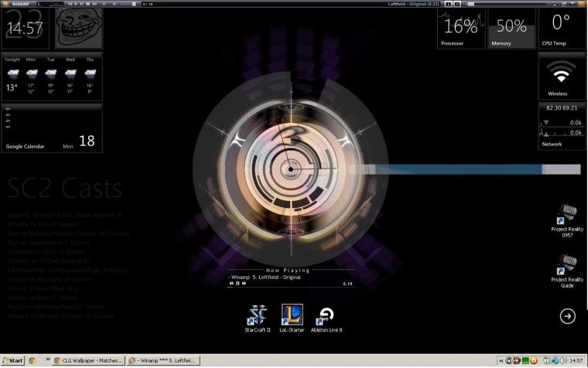Click Next track in Winamp top bar
This screenshot has height=368, width=588.
(94, 4)
